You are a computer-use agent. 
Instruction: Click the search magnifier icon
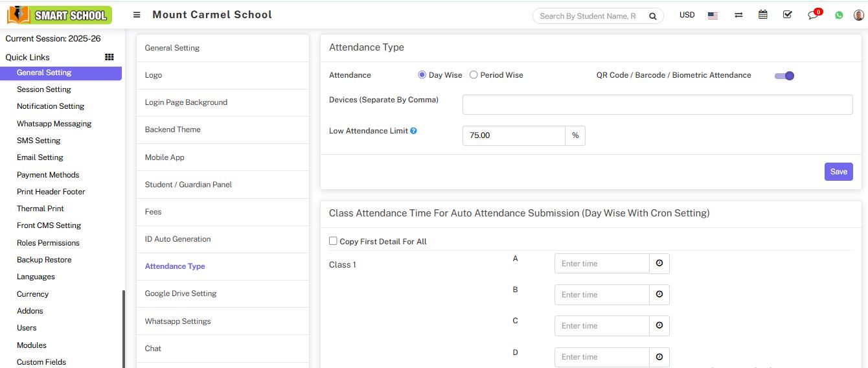pos(653,16)
